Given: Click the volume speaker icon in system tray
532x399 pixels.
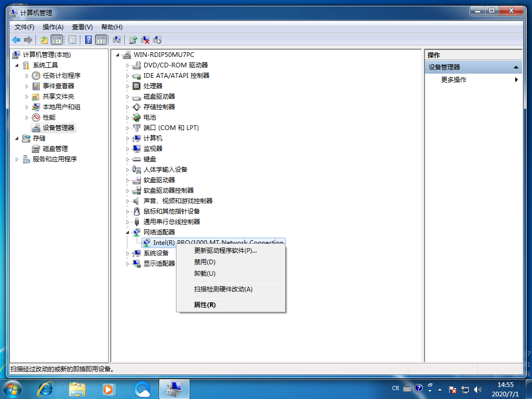Looking at the screenshot, I should point(478,390).
